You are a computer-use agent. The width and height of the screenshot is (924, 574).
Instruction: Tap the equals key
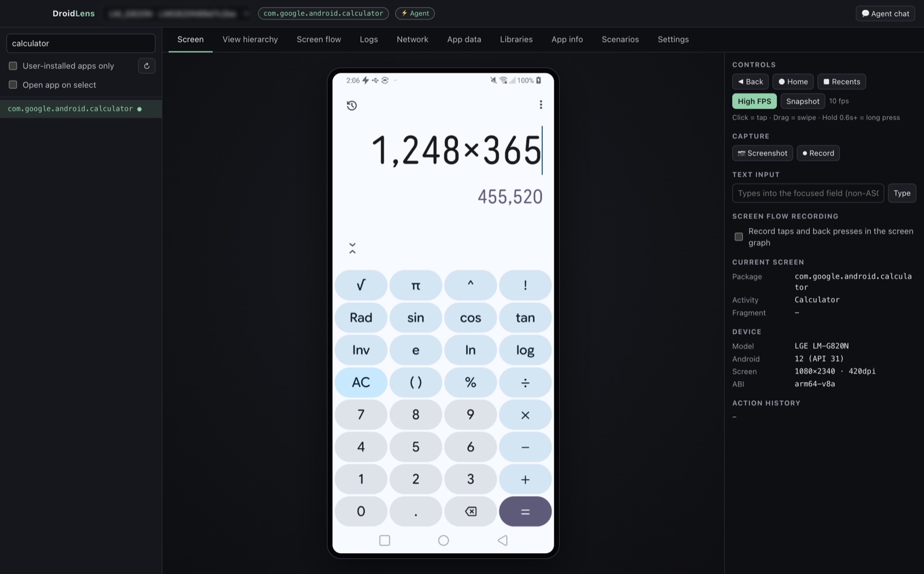(525, 512)
